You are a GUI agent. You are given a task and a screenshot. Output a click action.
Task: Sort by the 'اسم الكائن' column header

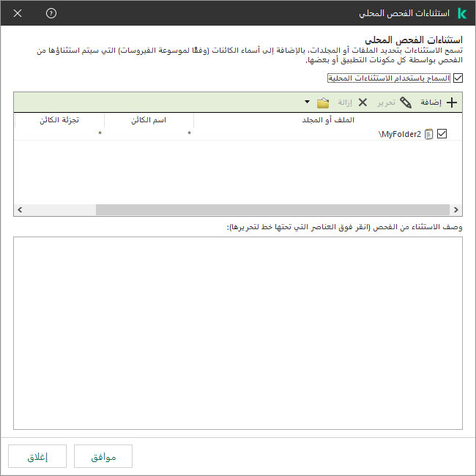click(149, 120)
